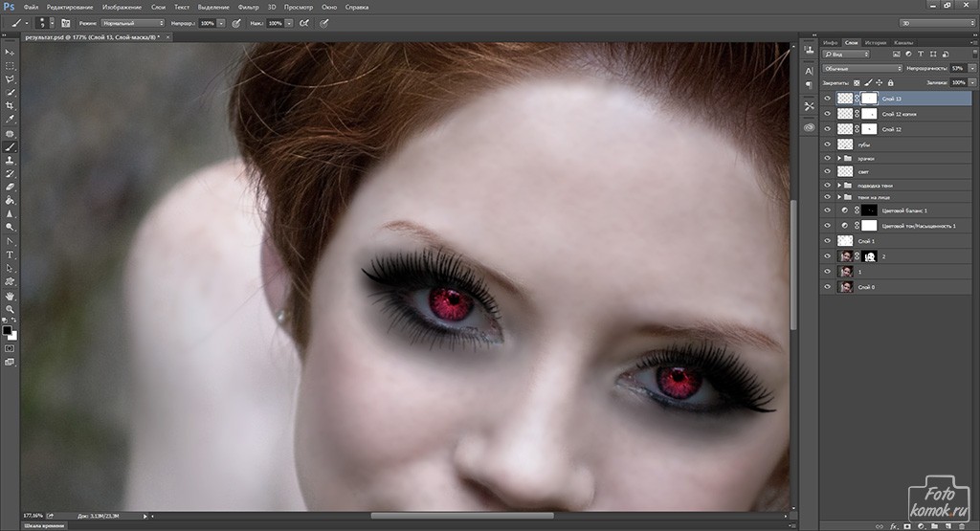
Task: Open the layer opacity 57% dropdown arrow
Action: click(x=972, y=68)
